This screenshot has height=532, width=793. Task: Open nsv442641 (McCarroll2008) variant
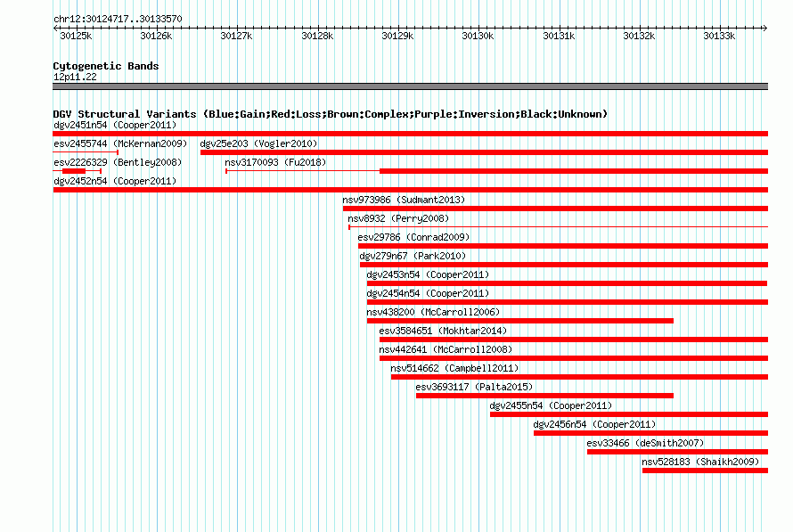(445, 349)
